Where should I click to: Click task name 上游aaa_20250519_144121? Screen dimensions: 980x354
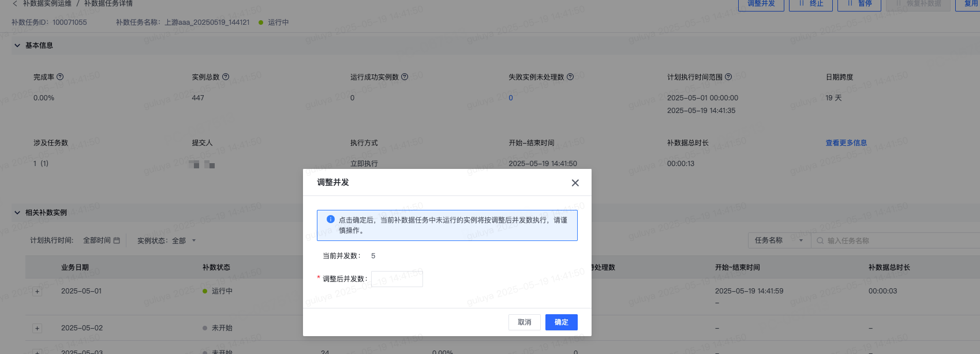(207, 22)
